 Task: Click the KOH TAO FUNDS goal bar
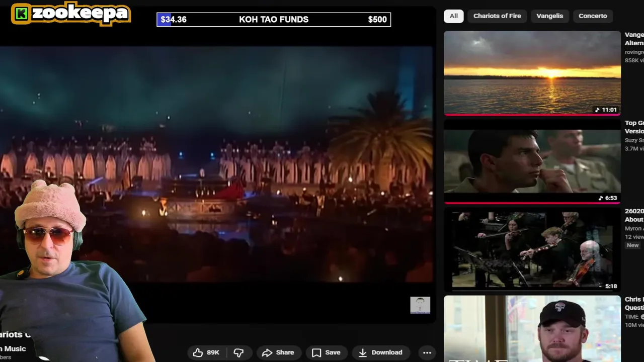click(274, 20)
